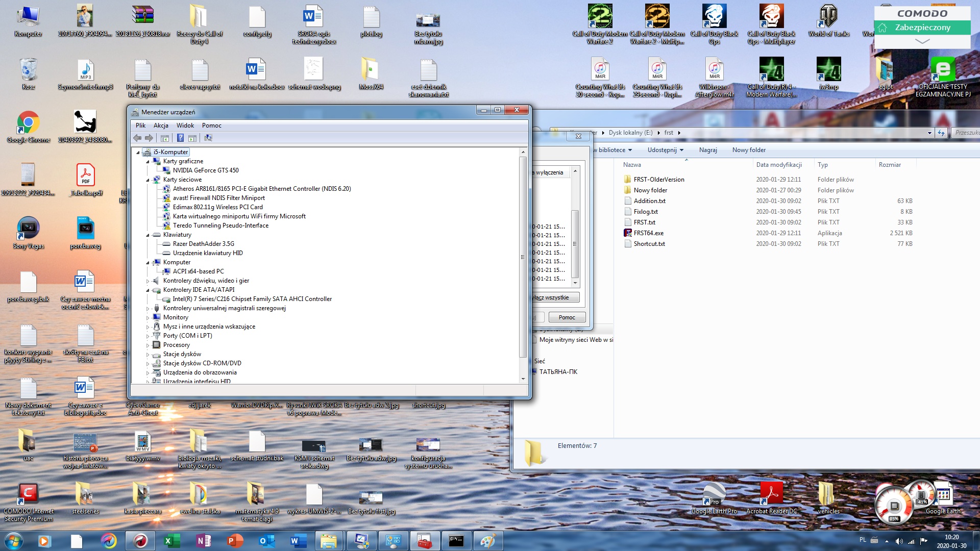This screenshot has width=980, height=551.
Task: Expand COMODO widget down chevron
Action: (x=922, y=41)
